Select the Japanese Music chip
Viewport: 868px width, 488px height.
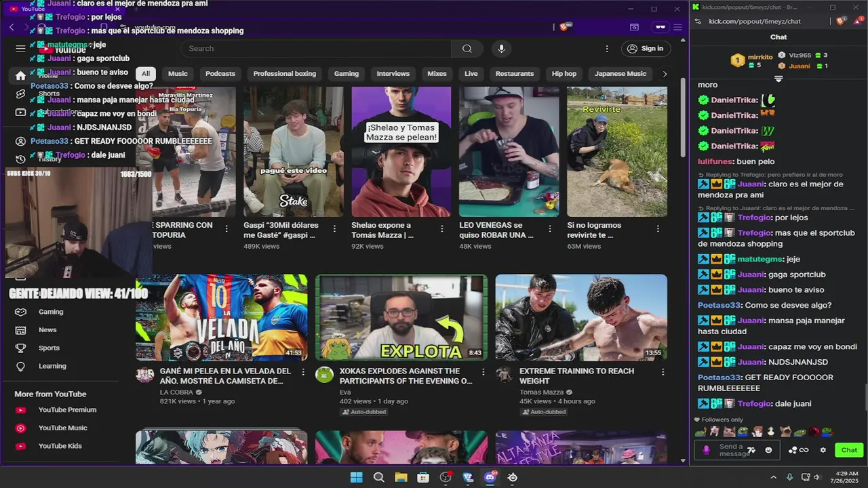(620, 74)
